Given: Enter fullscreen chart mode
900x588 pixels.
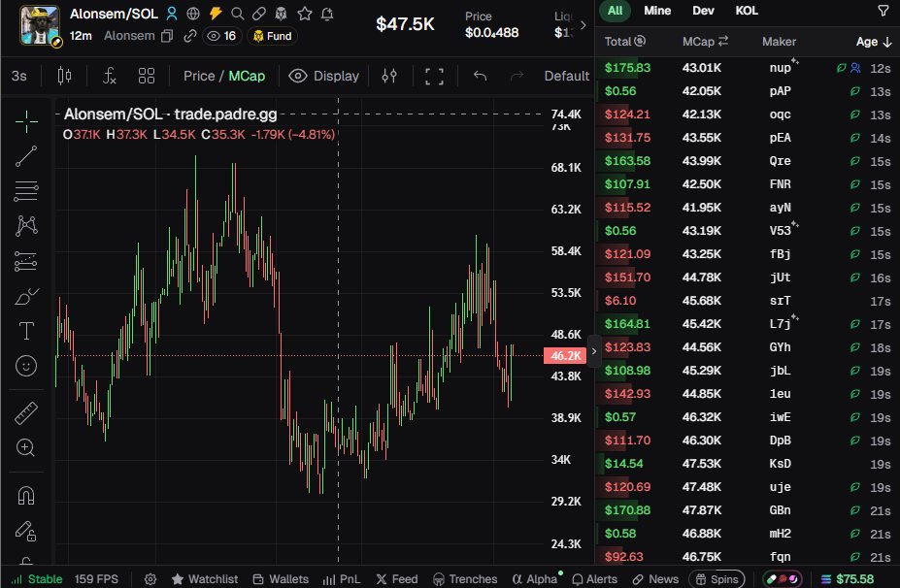Looking at the screenshot, I should pos(434,76).
